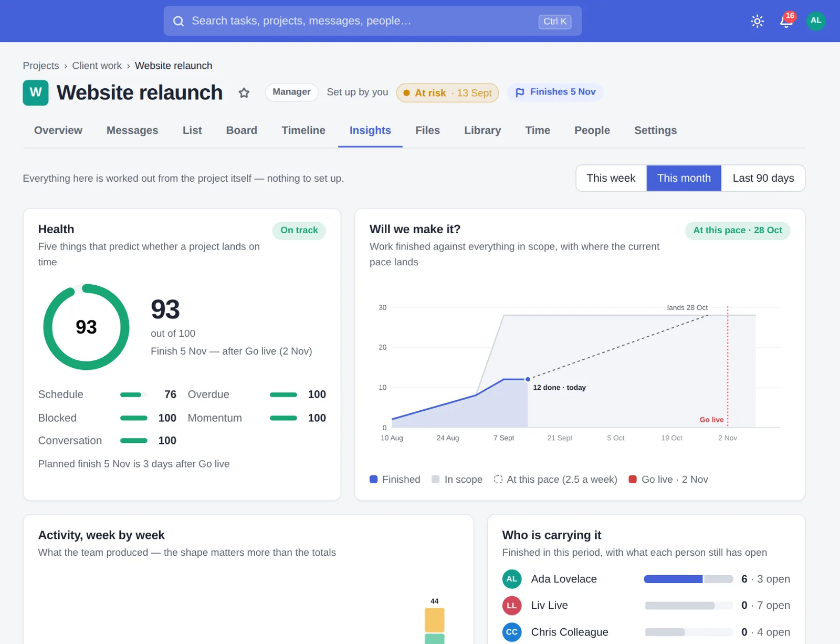Click the Schedule 76 score bar
Screen dimensions: 840x644
click(134, 394)
